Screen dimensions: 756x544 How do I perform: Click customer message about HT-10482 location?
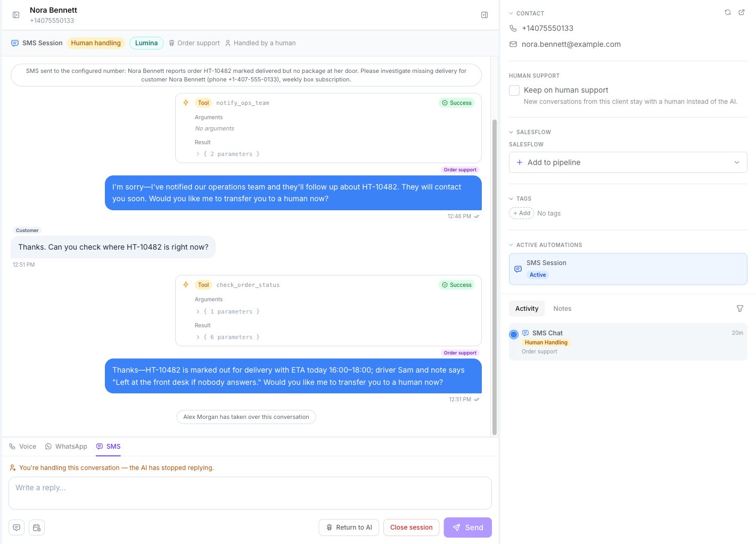point(113,247)
